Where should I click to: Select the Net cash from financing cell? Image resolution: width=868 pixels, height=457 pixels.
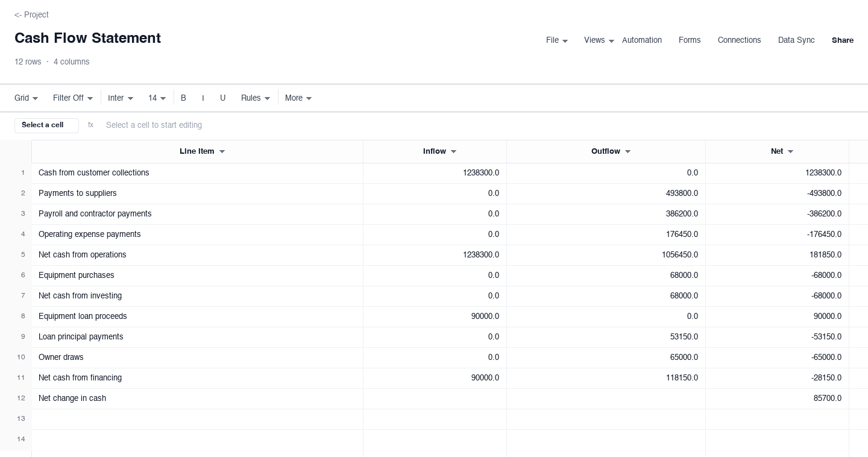pyautogui.click(x=197, y=378)
